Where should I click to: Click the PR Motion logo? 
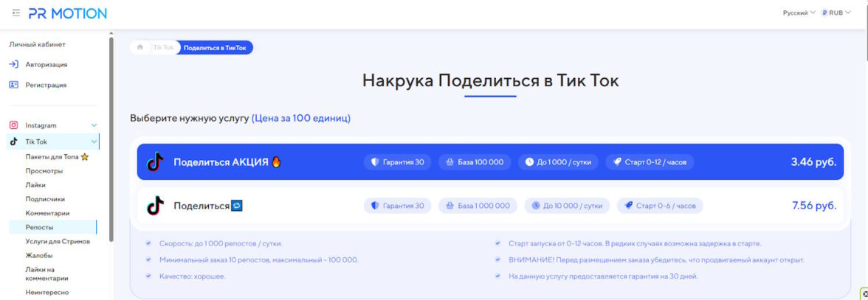68,13
